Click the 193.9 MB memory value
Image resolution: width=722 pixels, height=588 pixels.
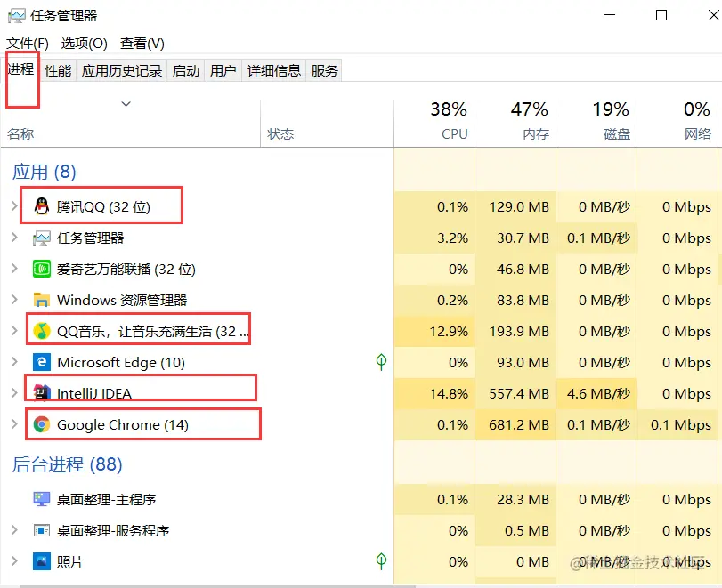519,331
